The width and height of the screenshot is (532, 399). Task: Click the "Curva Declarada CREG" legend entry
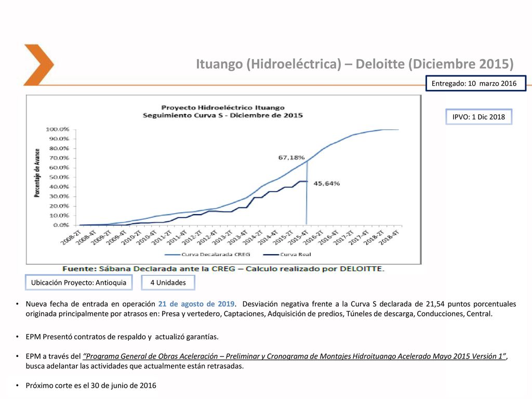207,255
